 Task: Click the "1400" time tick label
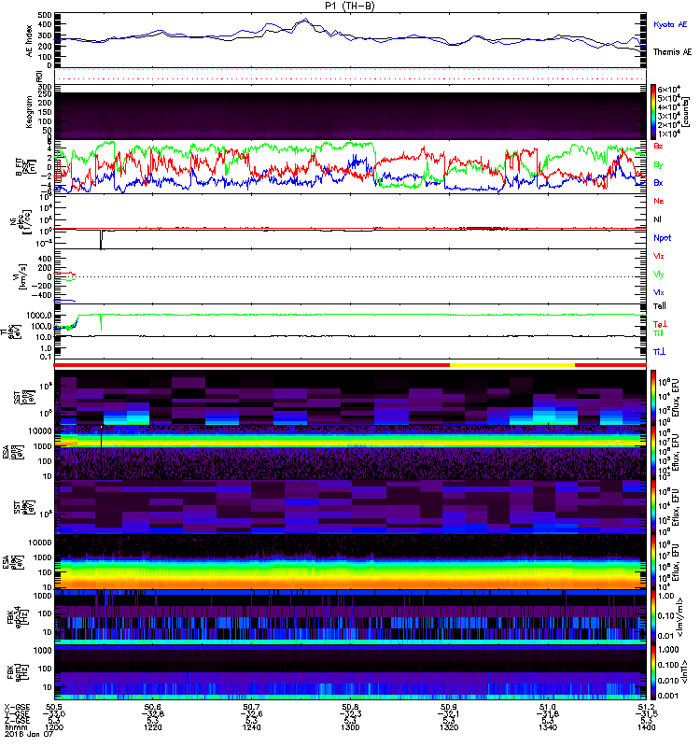646,727
